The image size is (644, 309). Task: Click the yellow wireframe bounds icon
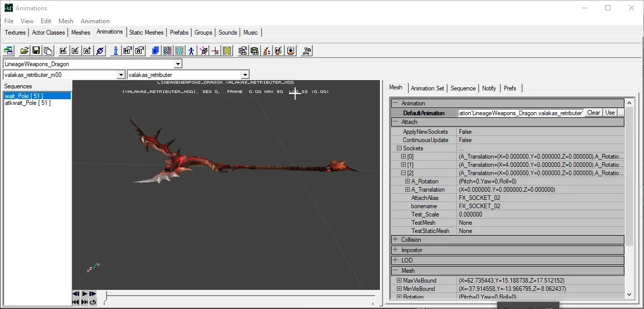pos(227,51)
